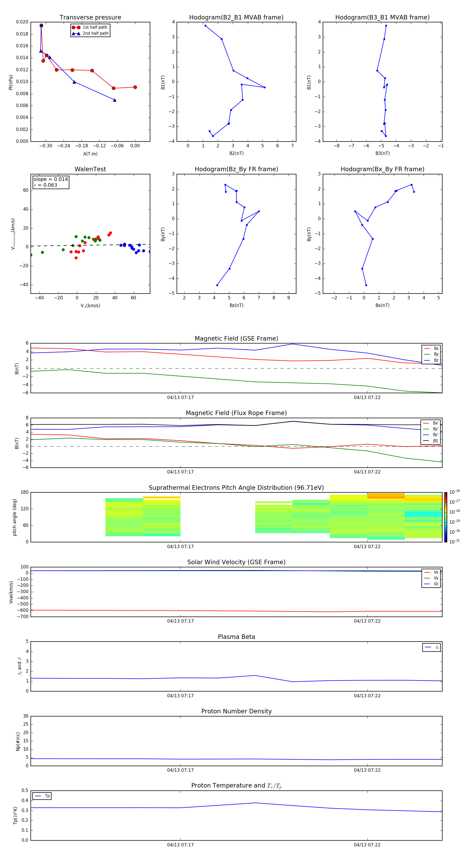Click the Bx' legend entry in flux rope plot
The image size is (473, 868).
click(431, 423)
